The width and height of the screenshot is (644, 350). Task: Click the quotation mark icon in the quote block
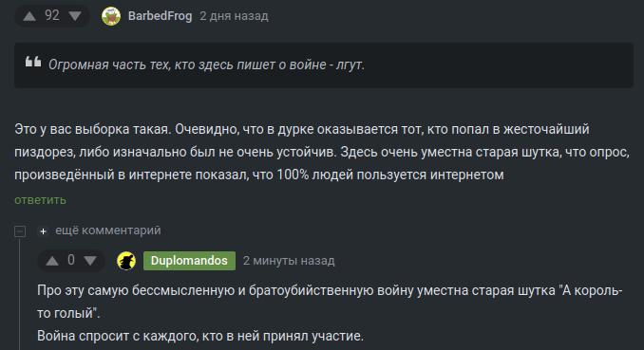[x=33, y=62]
